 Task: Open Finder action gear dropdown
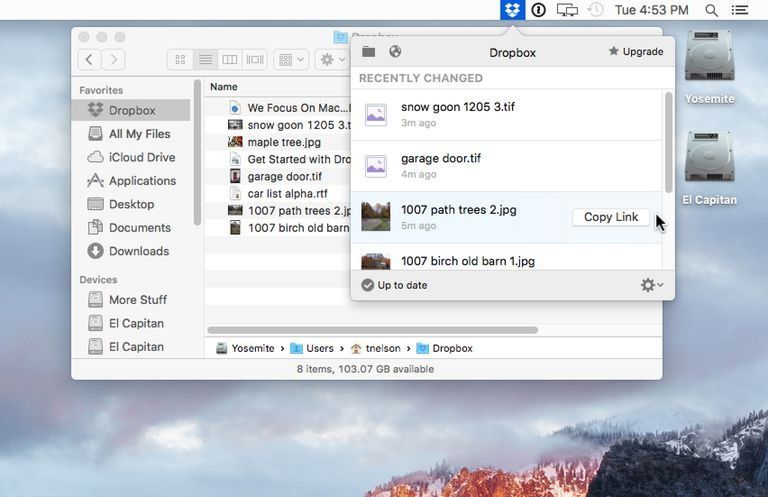pyautogui.click(x=331, y=60)
